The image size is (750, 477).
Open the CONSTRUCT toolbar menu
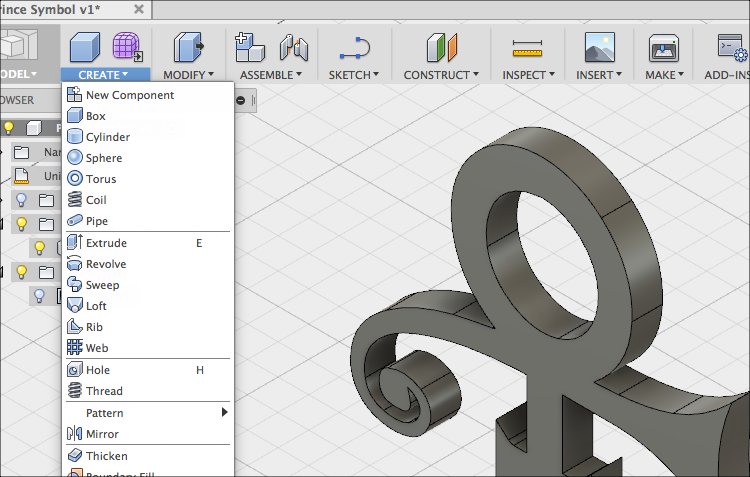coord(441,75)
